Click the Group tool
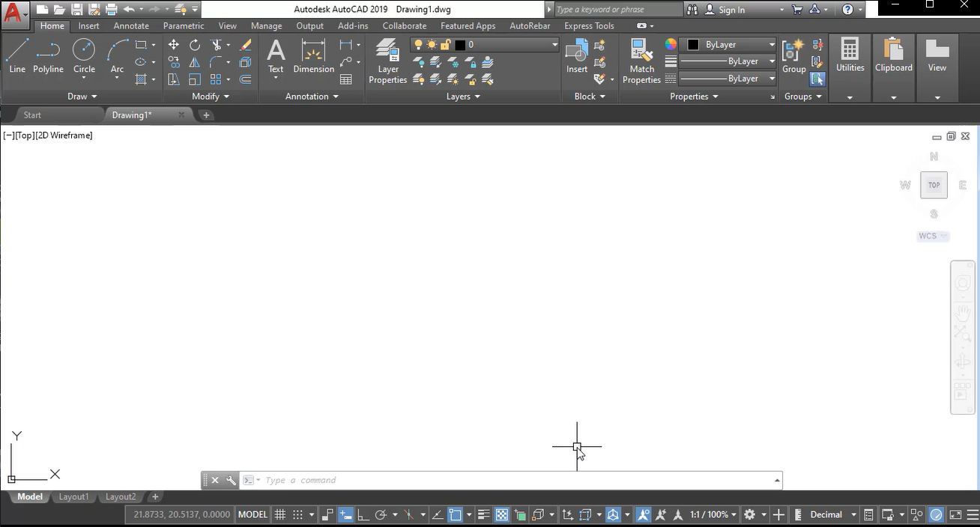 [x=793, y=56]
